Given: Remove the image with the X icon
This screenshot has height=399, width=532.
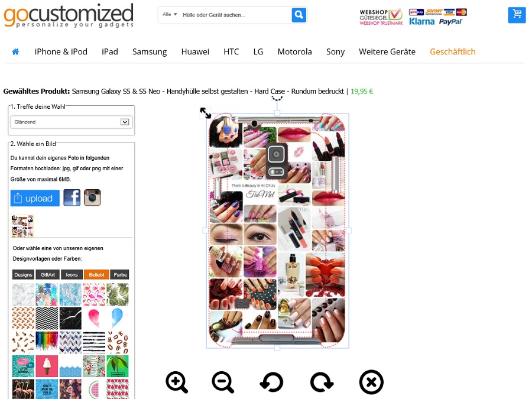Looking at the screenshot, I should [x=371, y=382].
